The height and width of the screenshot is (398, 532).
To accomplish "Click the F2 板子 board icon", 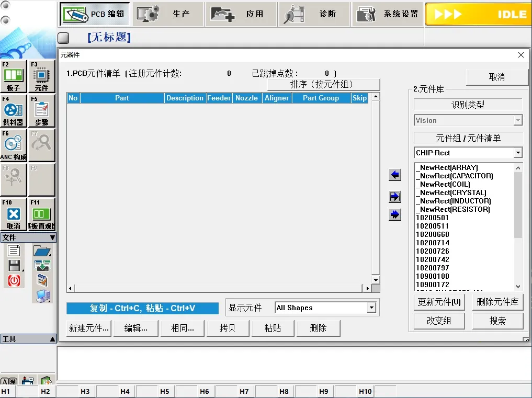I will click(14, 76).
